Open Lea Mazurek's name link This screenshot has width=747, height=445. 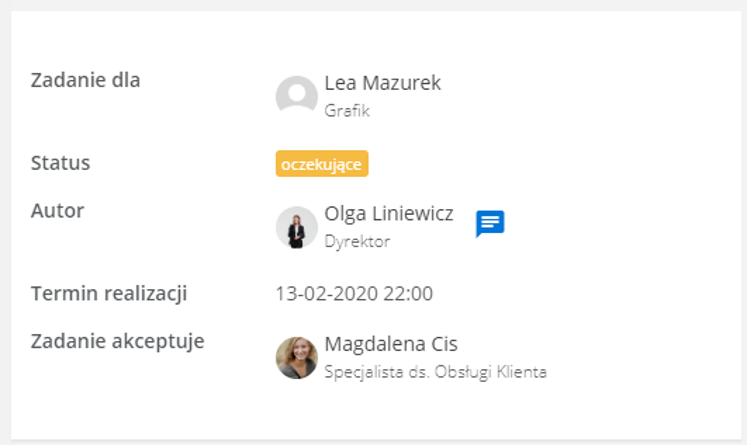tap(383, 83)
